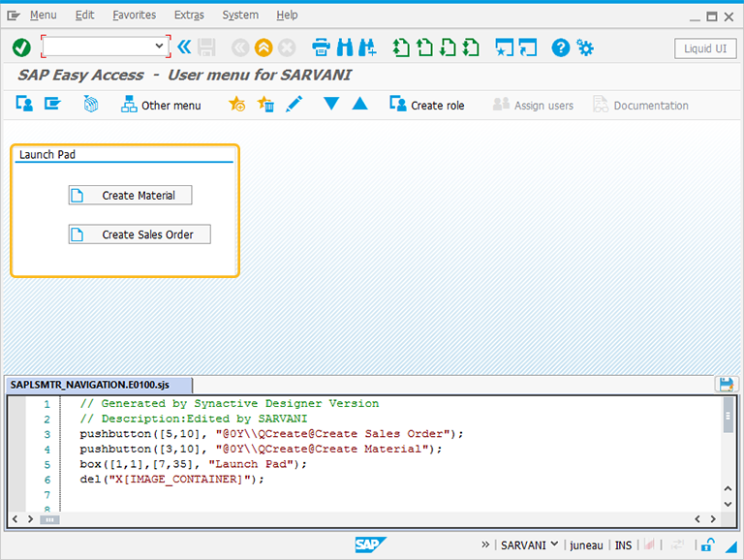The image size is (744, 560).
Task: Click the Create shortcut icon
Action: click(x=528, y=47)
